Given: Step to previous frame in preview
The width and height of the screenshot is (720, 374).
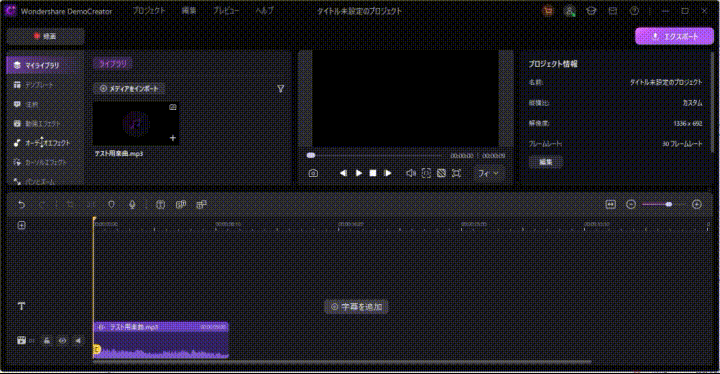Looking at the screenshot, I should (x=343, y=173).
